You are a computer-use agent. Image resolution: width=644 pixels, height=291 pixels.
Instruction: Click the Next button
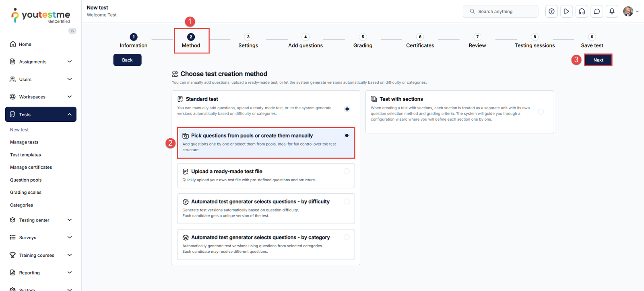pos(598,60)
